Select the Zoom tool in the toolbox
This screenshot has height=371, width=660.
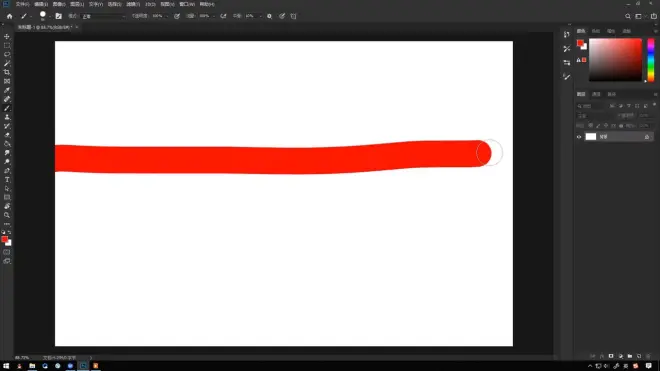point(7,215)
